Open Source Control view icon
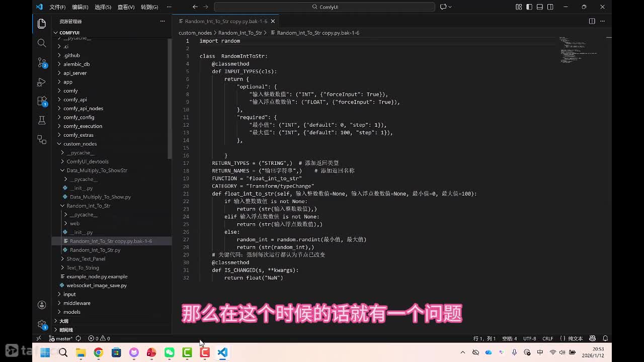Screen dimensions: 644x362 tap(42, 62)
